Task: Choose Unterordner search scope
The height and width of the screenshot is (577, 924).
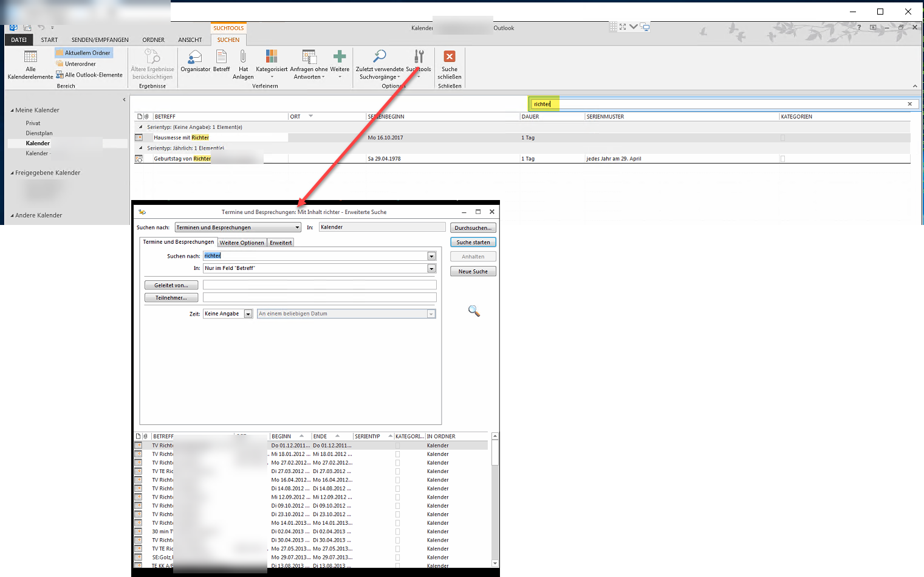Action: point(76,64)
